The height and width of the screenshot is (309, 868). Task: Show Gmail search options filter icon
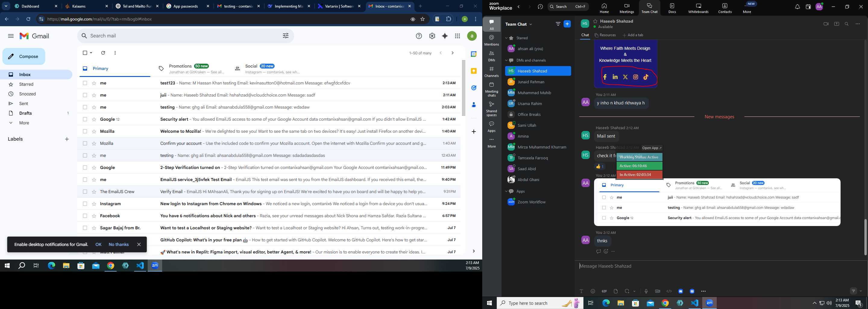click(286, 36)
